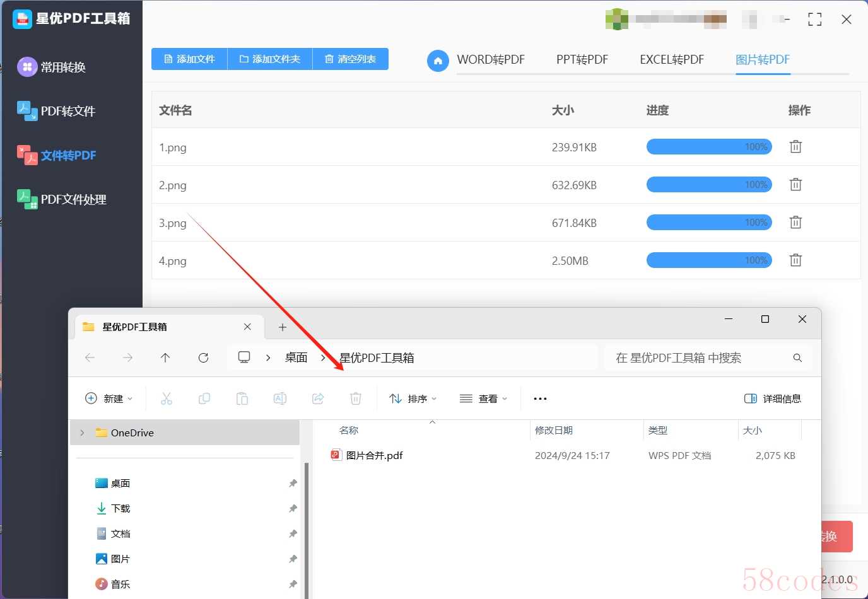Image resolution: width=868 pixels, height=599 pixels.
Task: Click Rename icon in Explorer toolbar
Action: point(280,398)
